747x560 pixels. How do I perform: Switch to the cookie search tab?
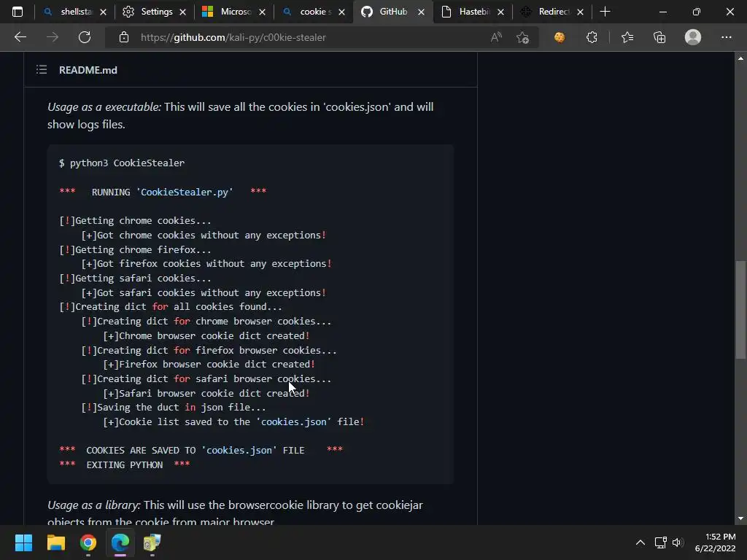(314, 12)
